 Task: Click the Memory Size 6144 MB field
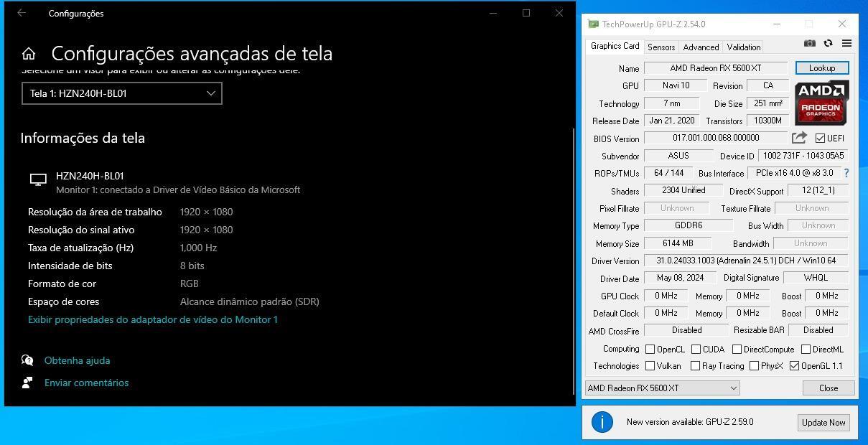click(678, 243)
